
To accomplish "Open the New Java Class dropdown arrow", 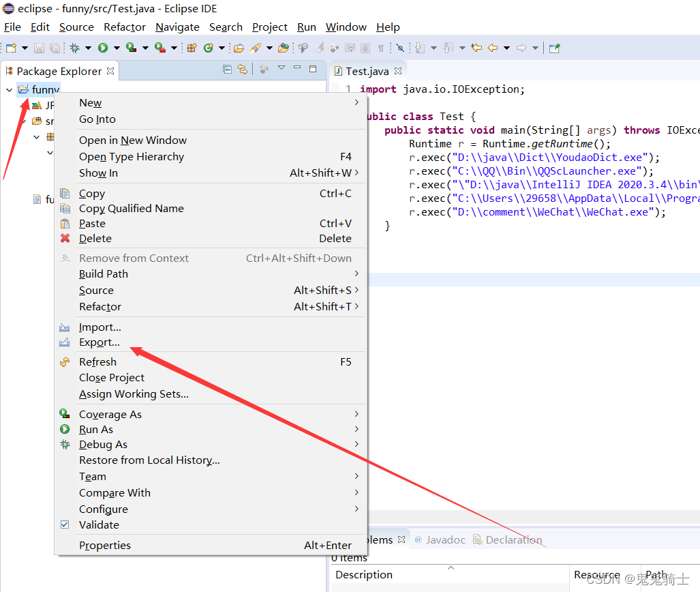I will point(222,48).
